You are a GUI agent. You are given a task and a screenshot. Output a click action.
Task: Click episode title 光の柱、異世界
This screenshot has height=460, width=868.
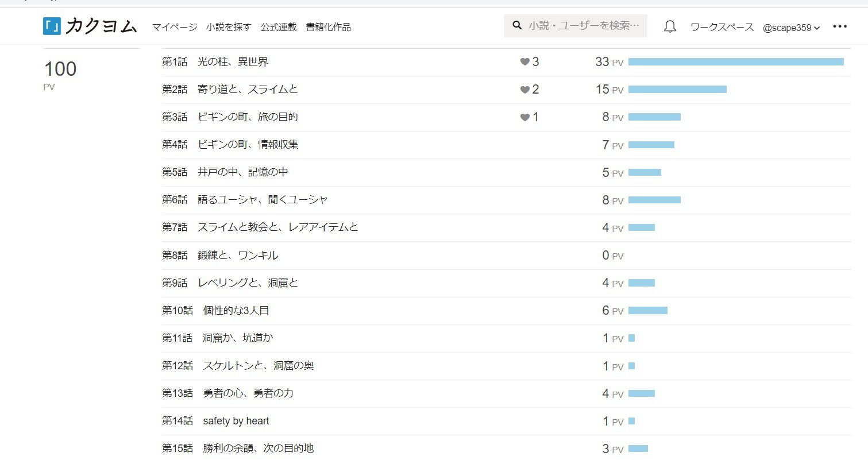pos(233,62)
